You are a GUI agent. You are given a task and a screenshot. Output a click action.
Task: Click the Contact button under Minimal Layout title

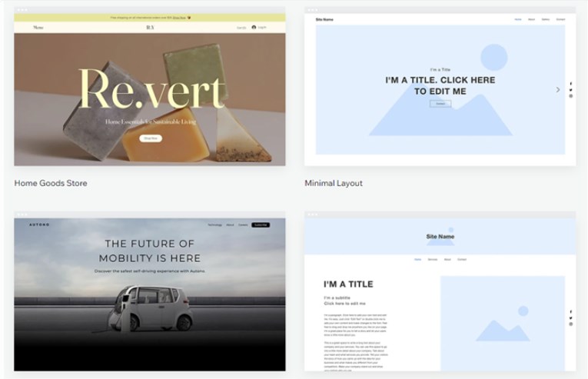[x=440, y=104]
